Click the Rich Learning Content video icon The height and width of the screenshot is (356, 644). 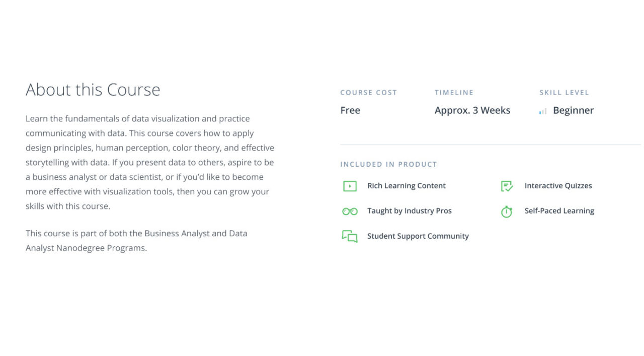coord(350,186)
